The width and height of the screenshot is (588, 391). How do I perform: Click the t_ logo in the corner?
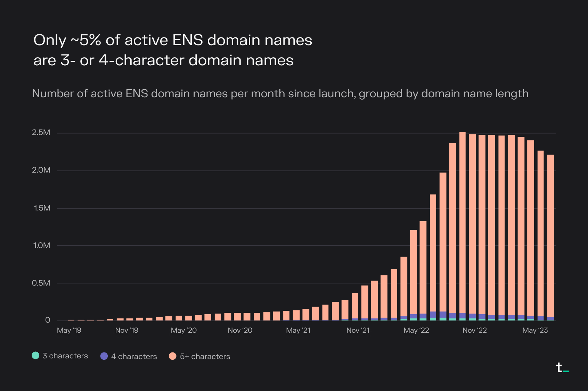coord(562,368)
